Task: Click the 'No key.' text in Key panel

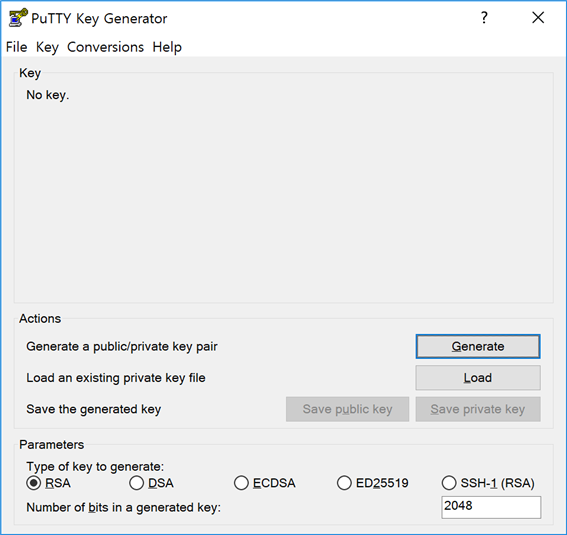Action: click(48, 95)
